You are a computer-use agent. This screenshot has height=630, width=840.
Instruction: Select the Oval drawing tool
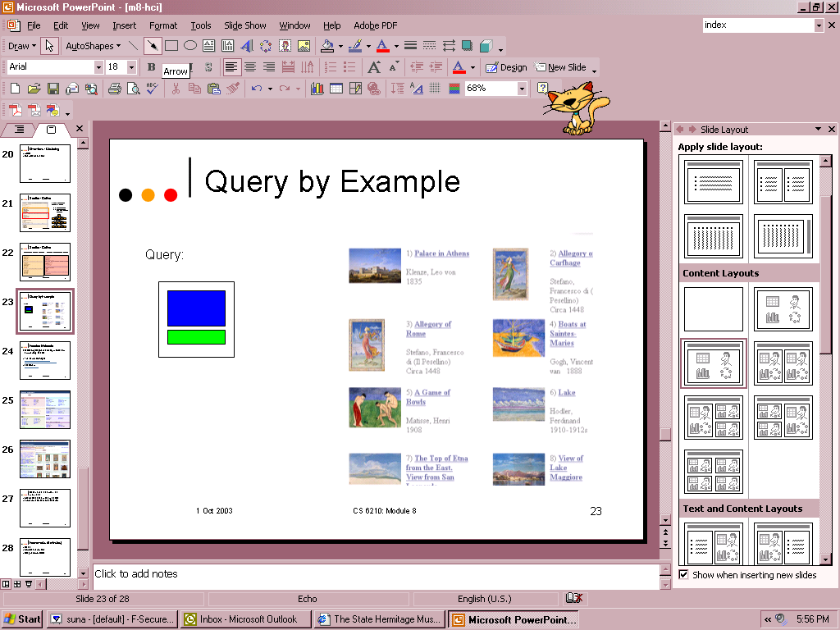tap(189, 46)
